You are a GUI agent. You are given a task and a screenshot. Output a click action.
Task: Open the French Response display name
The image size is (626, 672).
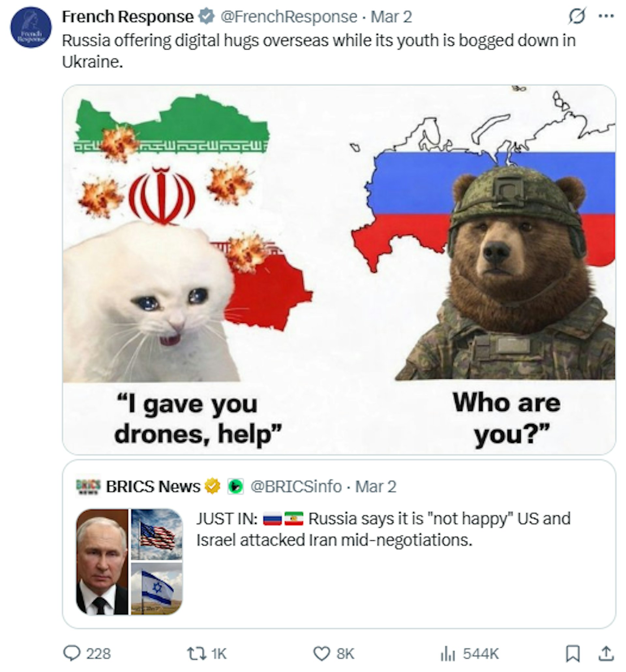click(x=127, y=17)
